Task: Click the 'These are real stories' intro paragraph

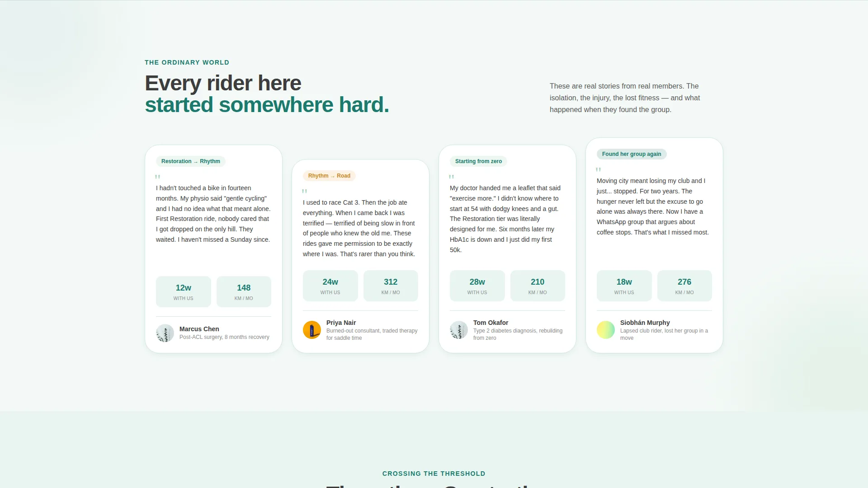Action: (625, 98)
